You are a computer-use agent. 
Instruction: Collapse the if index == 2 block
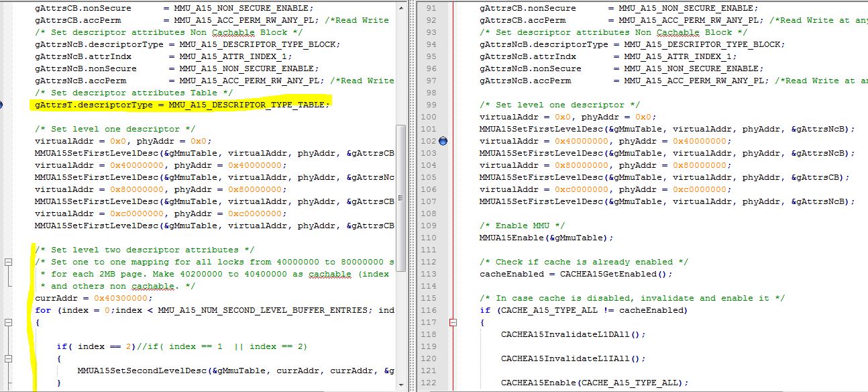(x=7, y=358)
